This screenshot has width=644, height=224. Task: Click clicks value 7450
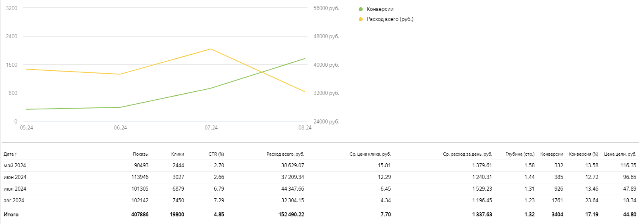tap(178, 200)
